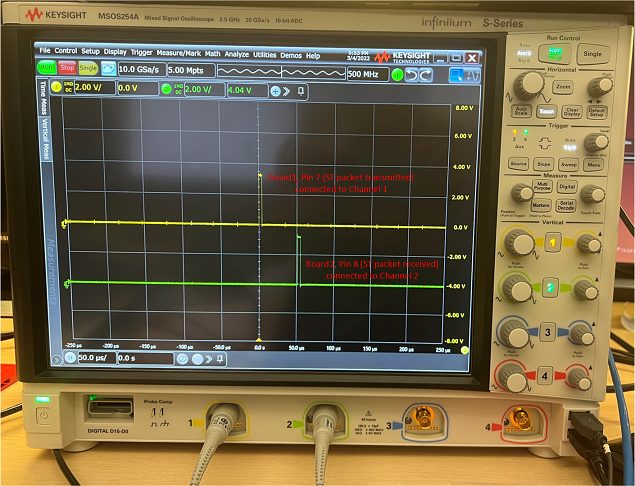This screenshot has height=486, width=635.
Task: Click the add channel plus icon
Action: 277,91
